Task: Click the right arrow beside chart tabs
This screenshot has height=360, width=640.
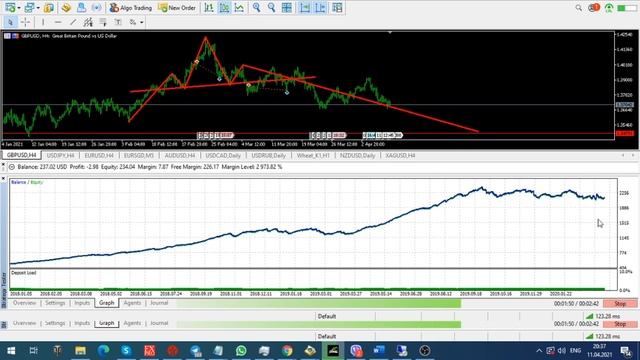Action: [633, 156]
